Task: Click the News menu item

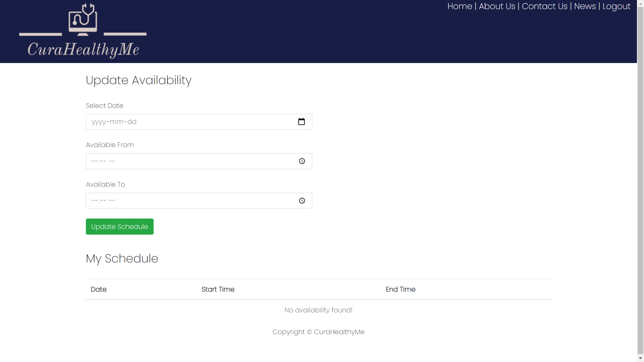Action: [x=585, y=6]
